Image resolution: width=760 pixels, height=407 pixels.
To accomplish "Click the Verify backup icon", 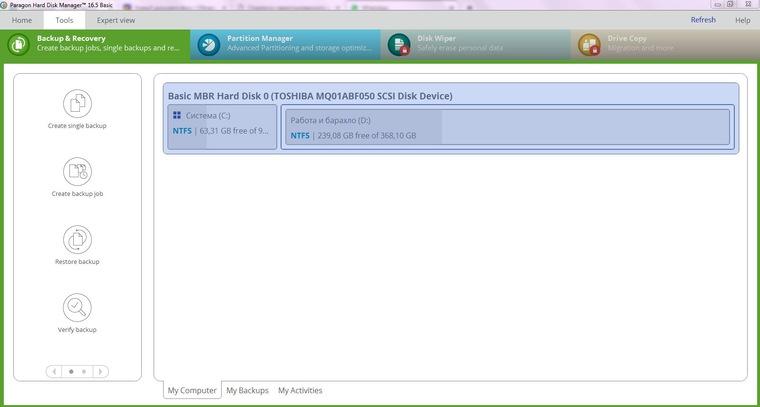I will [77, 307].
